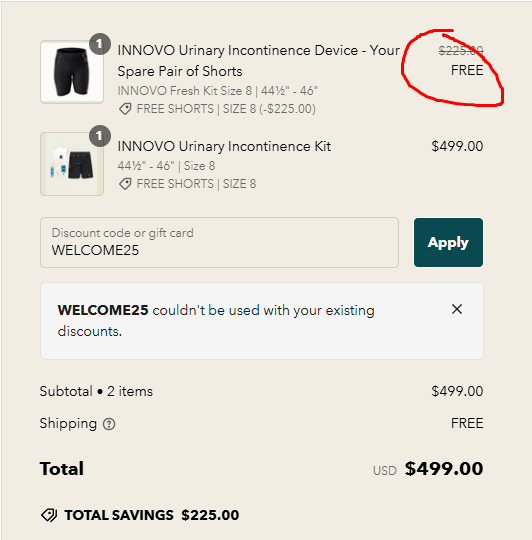The width and height of the screenshot is (532, 540).
Task: Click the TOTAL SAVINGS $225.00 text
Action: 152,515
